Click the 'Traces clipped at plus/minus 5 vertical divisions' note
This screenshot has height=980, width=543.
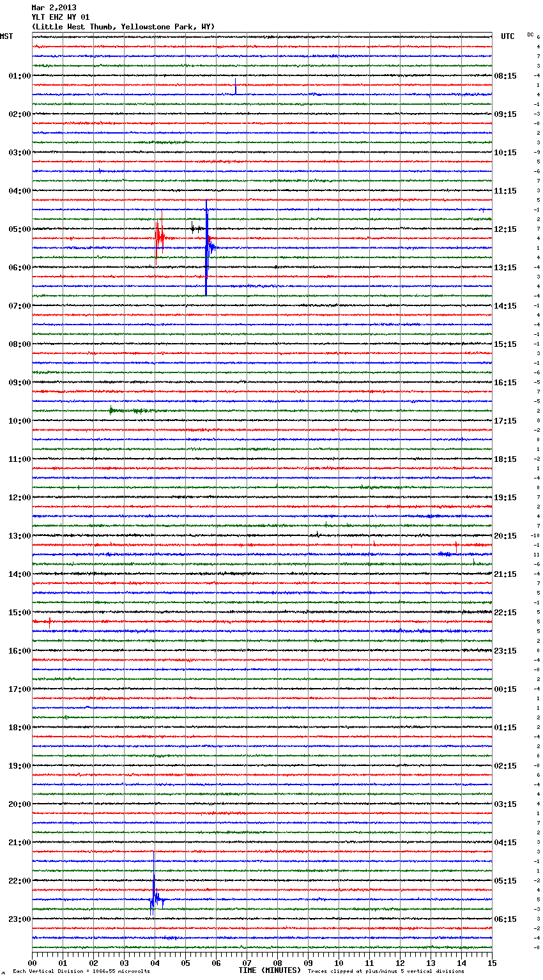pyautogui.click(x=386, y=971)
